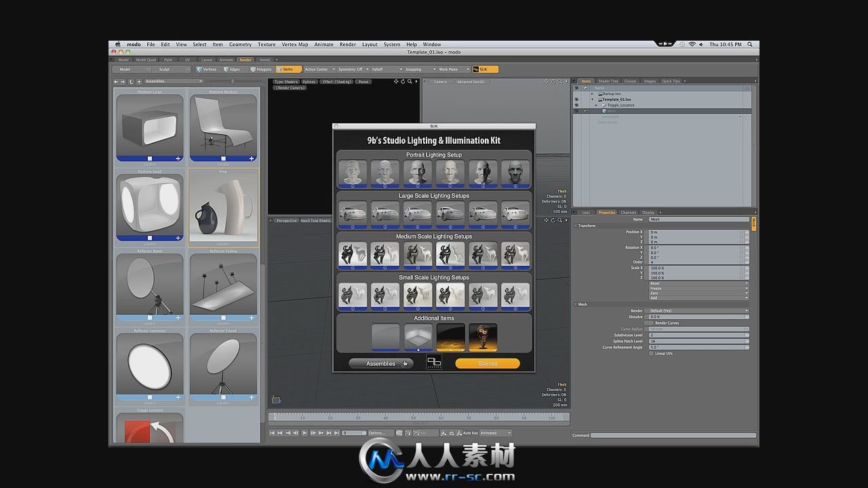The width and height of the screenshot is (868, 488).
Task: Switch to Channels tab
Action: [x=628, y=213]
